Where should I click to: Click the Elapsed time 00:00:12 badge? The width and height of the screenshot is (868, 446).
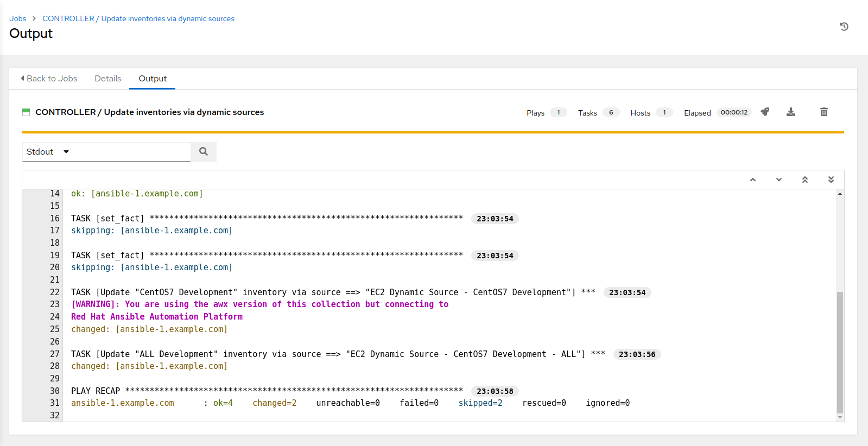[734, 112]
